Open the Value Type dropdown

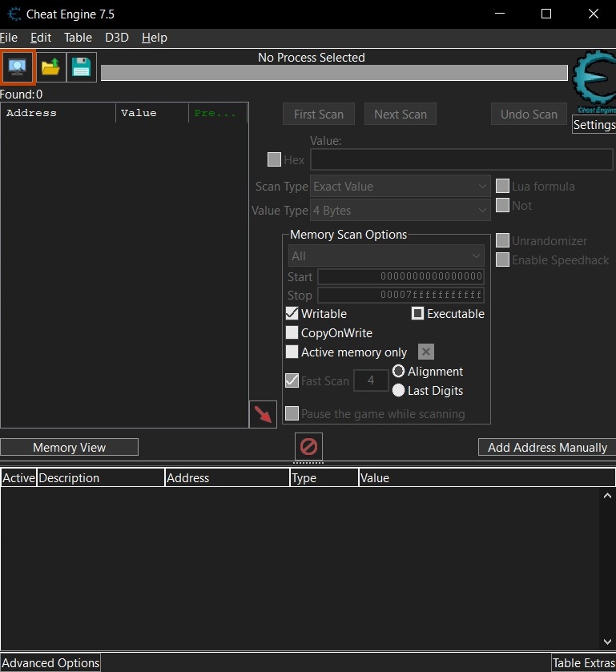pos(400,211)
